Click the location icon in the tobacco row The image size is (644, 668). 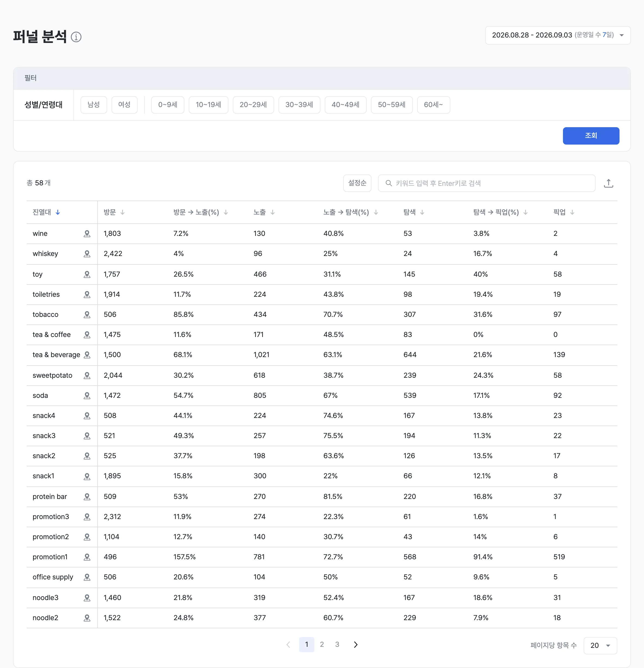click(87, 315)
